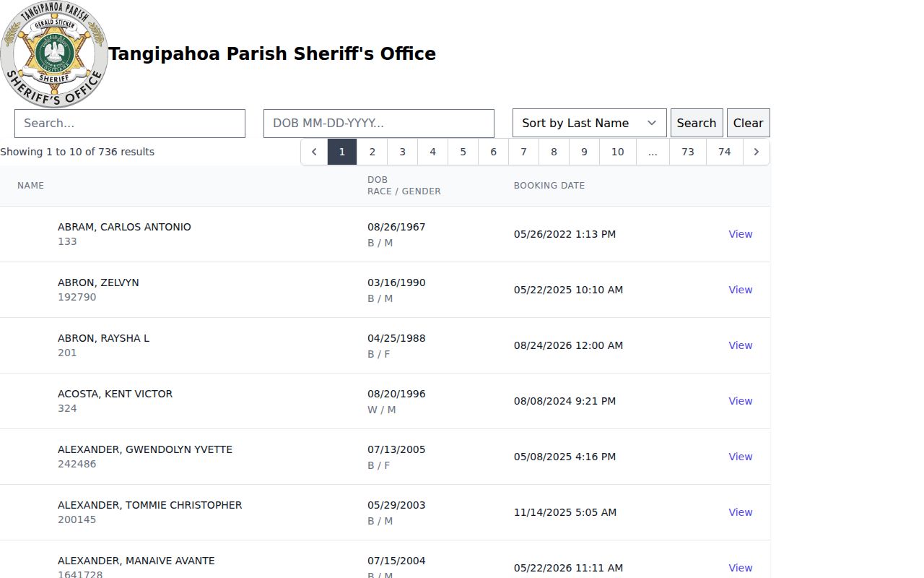View record for ACOSTA, KENT VICTOR

[741, 401]
